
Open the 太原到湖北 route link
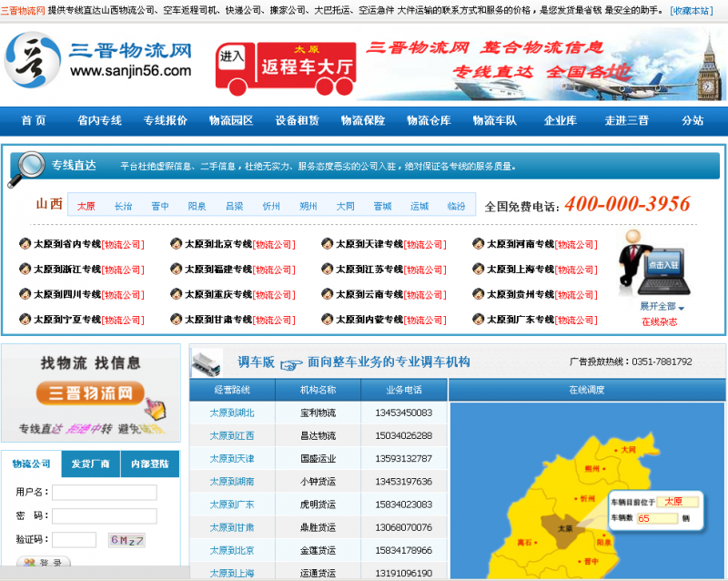(232, 413)
